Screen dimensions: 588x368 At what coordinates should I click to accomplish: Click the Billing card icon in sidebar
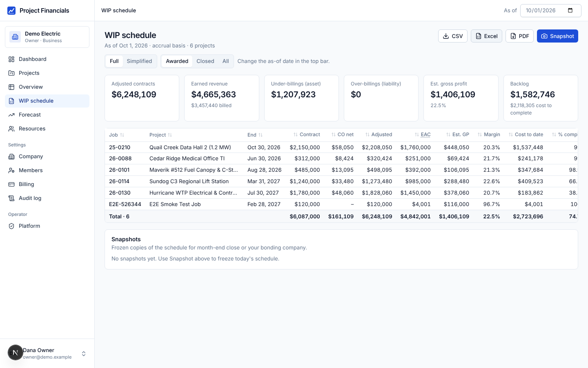click(11, 184)
